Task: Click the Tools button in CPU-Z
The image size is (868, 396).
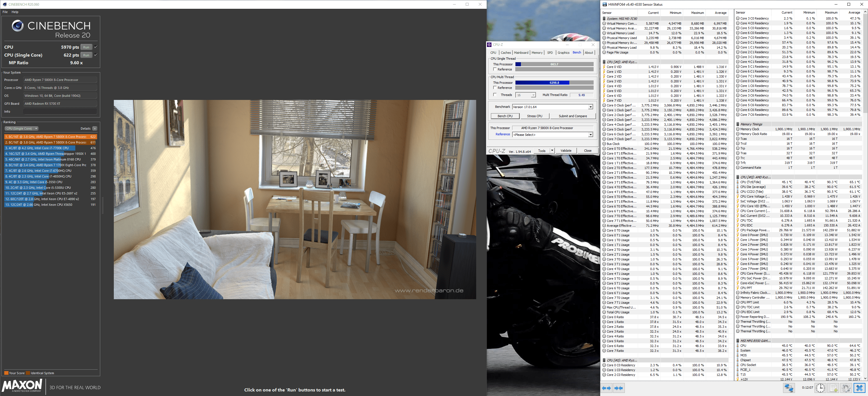Action: 542,151
